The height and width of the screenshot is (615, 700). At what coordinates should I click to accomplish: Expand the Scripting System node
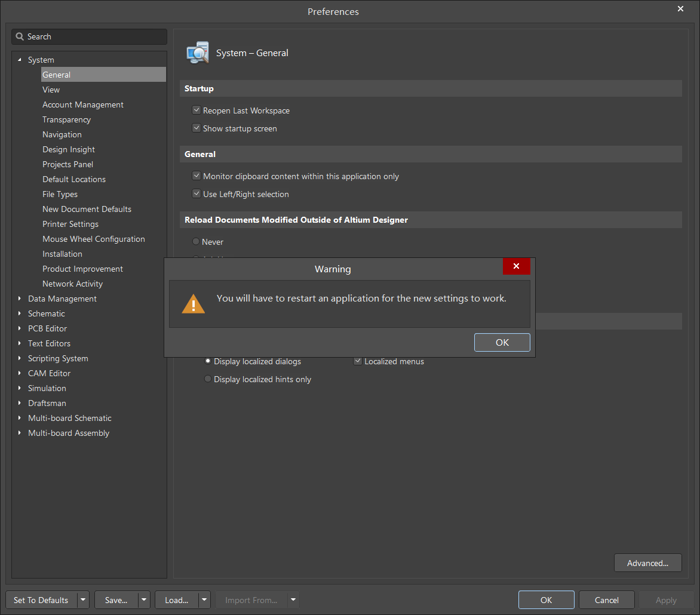point(20,358)
